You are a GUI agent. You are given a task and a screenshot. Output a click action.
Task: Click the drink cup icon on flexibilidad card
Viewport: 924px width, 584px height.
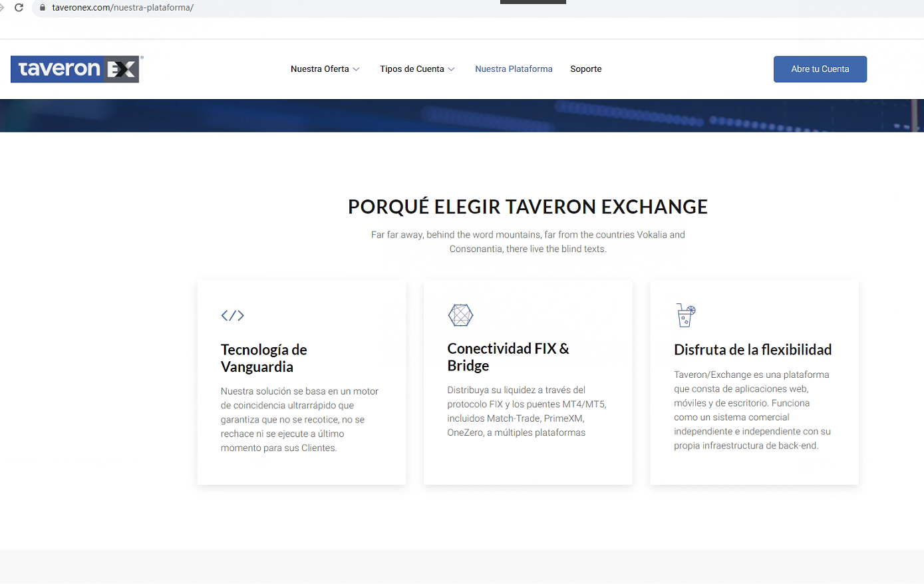coord(685,315)
